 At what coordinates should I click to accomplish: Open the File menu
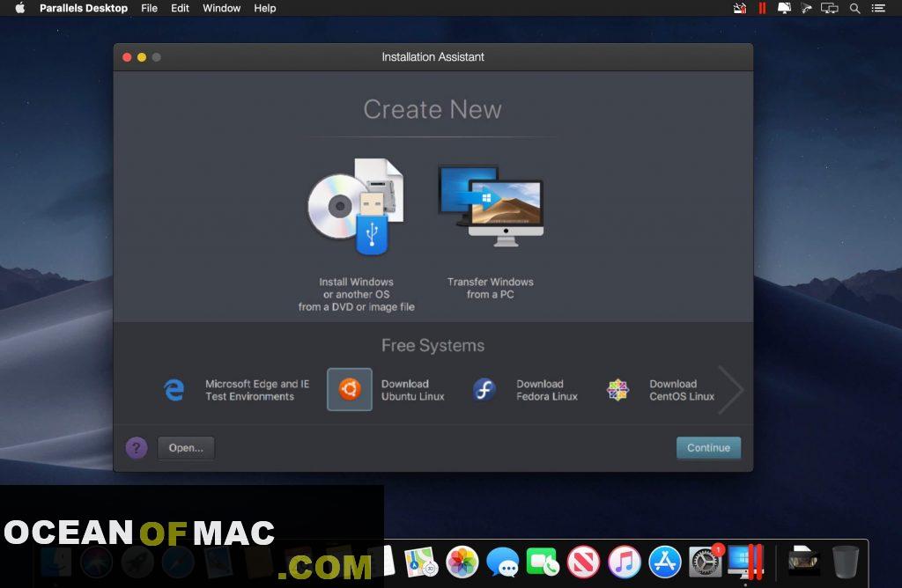(x=149, y=8)
